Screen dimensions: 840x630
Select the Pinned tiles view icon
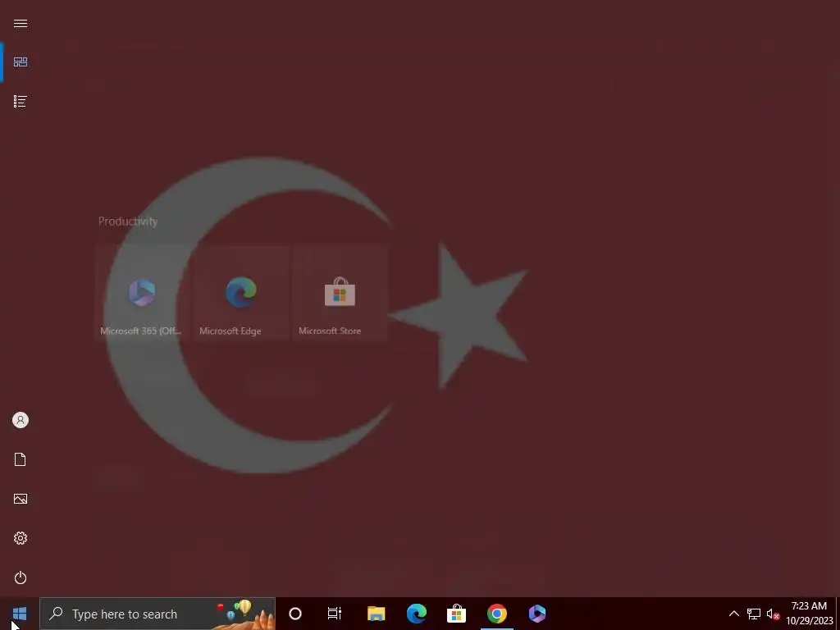point(21,62)
